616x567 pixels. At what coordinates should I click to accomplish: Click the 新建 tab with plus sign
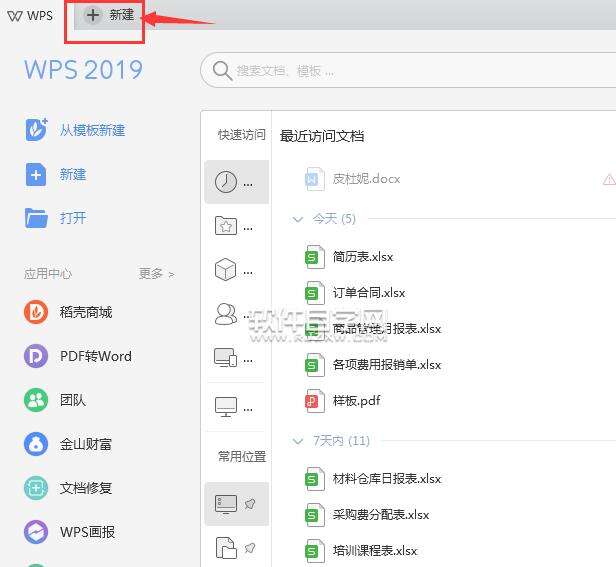pyautogui.click(x=109, y=15)
